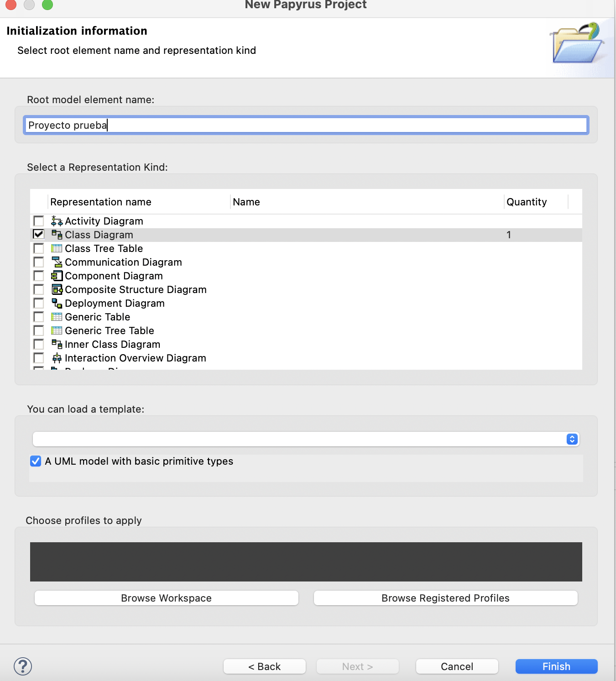
Task: Open help via the question mark icon
Action: click(23, 666)
